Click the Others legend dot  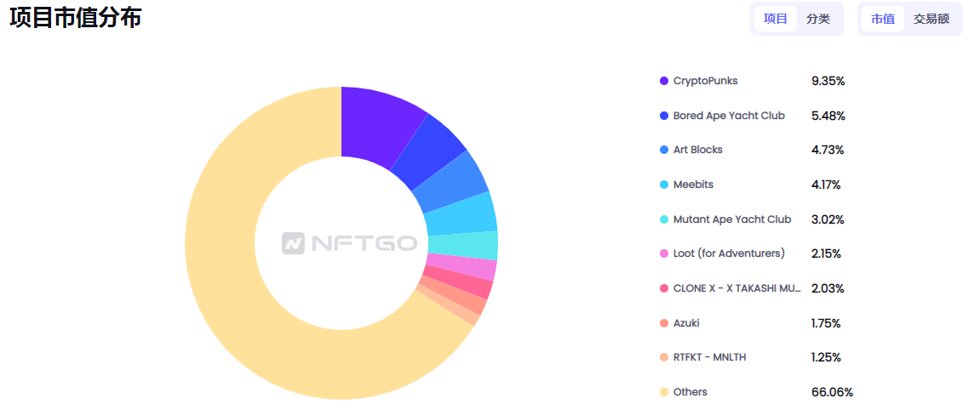(x=664, y=393)
